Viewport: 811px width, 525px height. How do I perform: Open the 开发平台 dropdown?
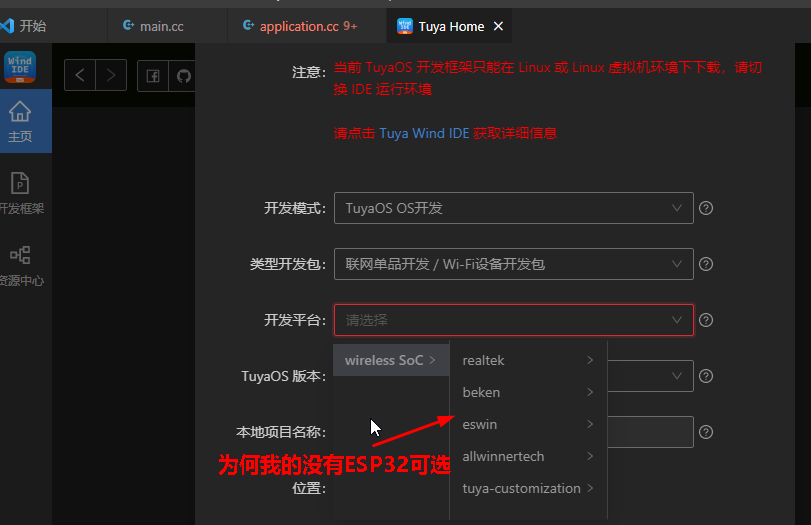(x=514, y=320)
